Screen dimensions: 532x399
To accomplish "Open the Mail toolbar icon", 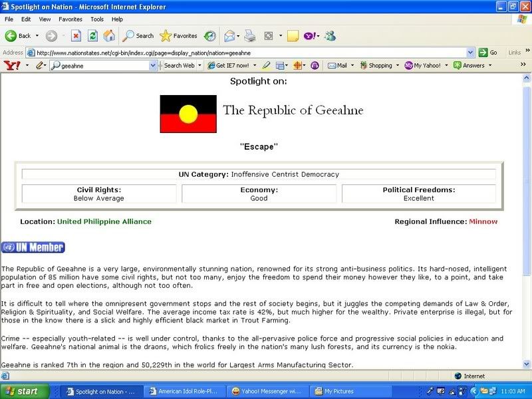I will coord(230,36).
